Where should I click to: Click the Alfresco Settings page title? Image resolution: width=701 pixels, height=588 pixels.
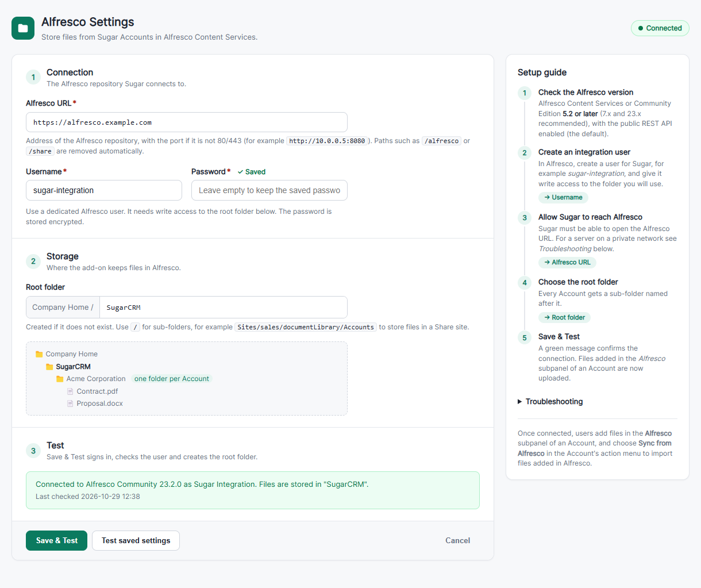point(88,22)
